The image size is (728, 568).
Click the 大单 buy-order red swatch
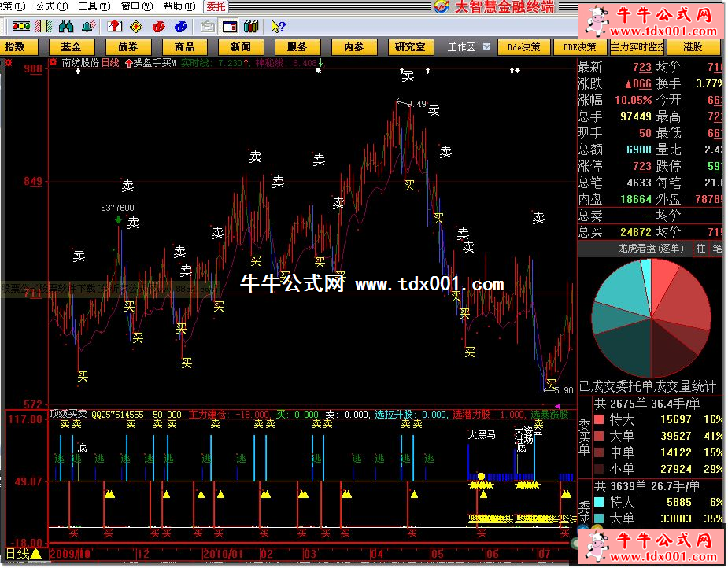click(599, 436)
